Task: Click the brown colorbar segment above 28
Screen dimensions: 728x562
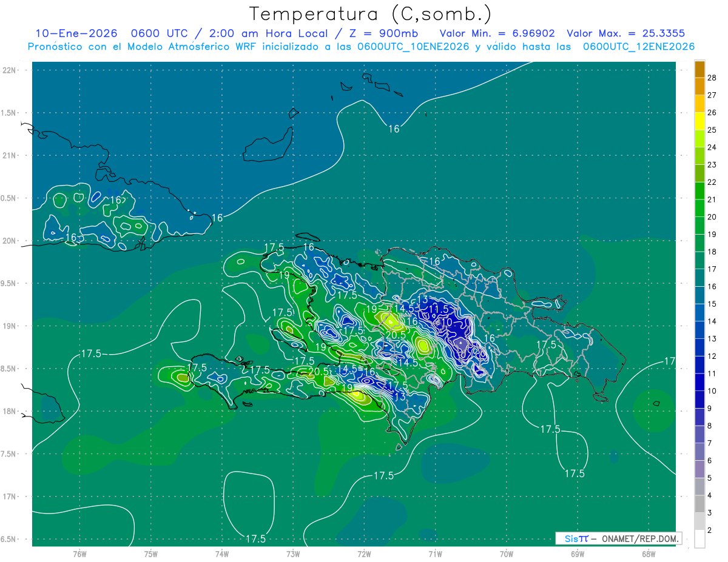Action: (x=699, y=69)
